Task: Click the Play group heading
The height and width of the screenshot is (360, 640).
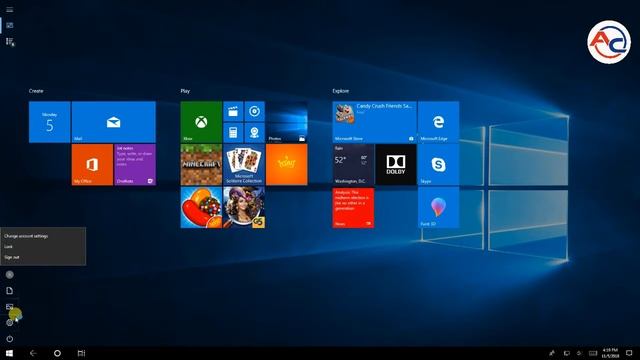Action: [x=185, y=91]
